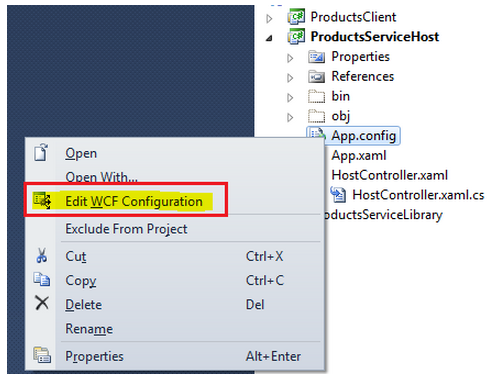Open Properties from the context menu
This screenshot has width=493, height=377.
[94, 356]
